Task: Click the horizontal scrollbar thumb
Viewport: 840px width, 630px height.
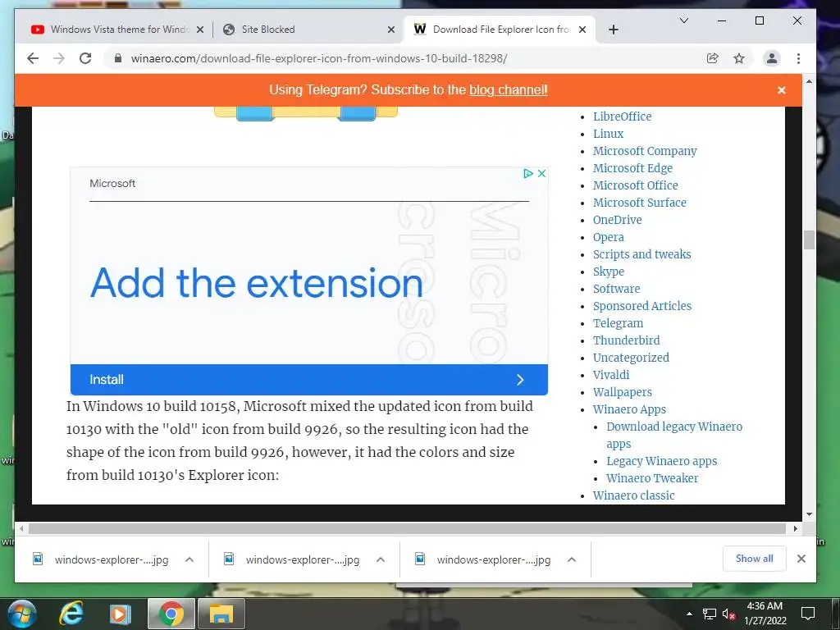Action: [407, 529]
